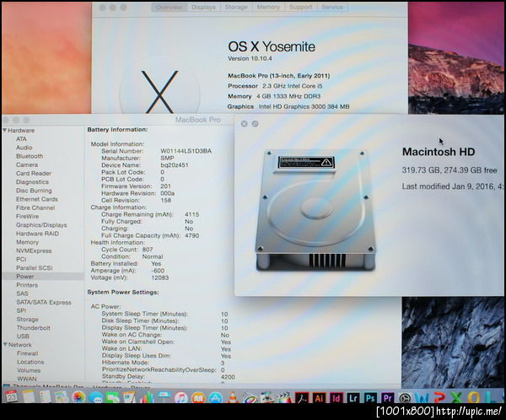The image size is (506, 420).
Task: Launch Adobe InDesign (Id) from dock
Action: [336, 397]
